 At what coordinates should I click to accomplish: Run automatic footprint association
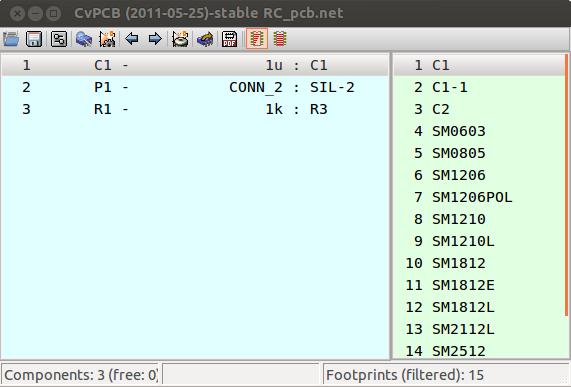pyautogui.click(x=107, y=39)
